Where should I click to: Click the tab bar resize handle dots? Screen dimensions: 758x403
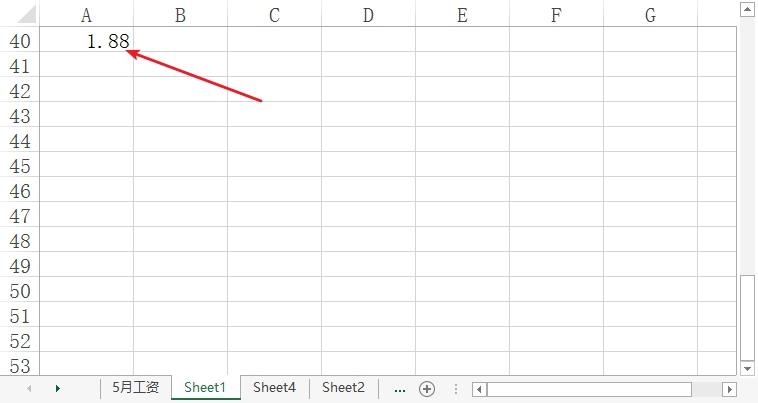pyautogui.click(x=455, y=389)
